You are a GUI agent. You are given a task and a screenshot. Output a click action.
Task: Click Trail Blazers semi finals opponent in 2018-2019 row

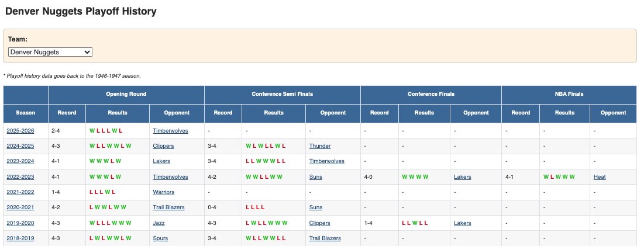(325, 238)
